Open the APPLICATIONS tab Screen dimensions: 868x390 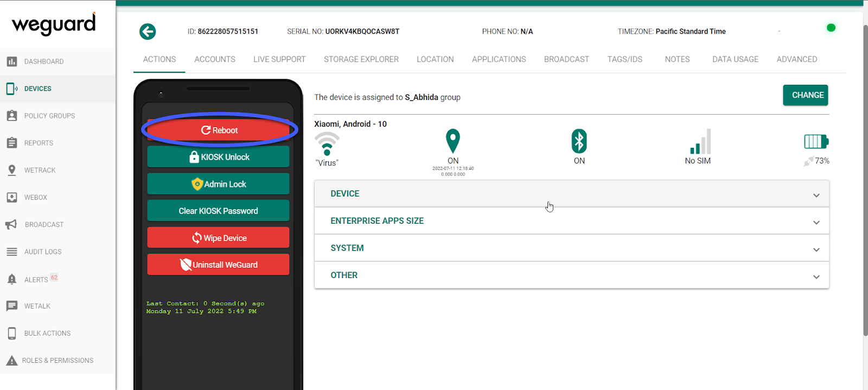[499, 59]
